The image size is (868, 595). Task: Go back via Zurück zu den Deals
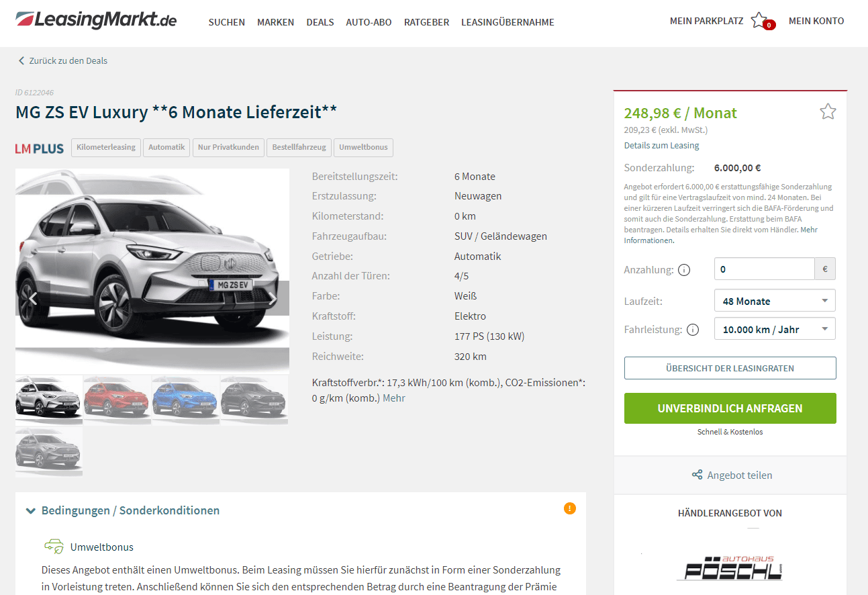62,60
